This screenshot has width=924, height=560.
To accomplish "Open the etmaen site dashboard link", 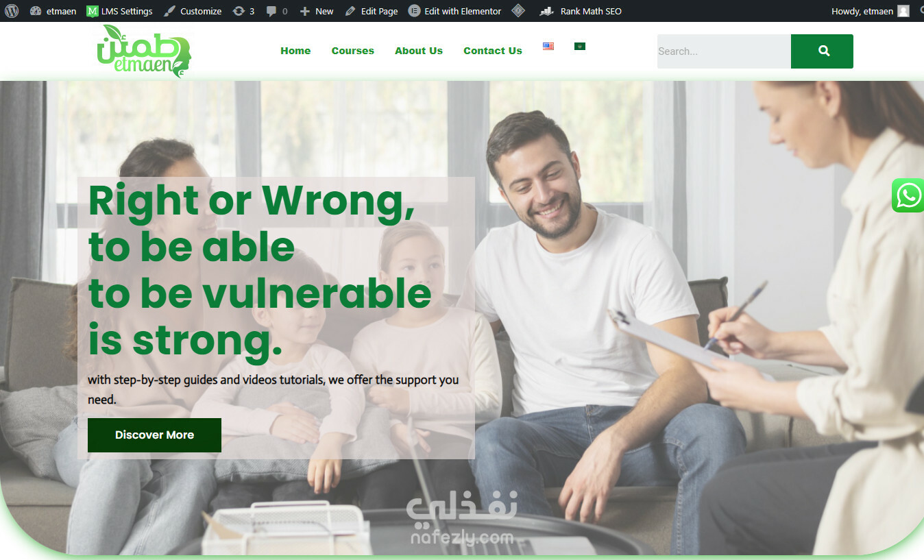I will click(x=53, y=11).
